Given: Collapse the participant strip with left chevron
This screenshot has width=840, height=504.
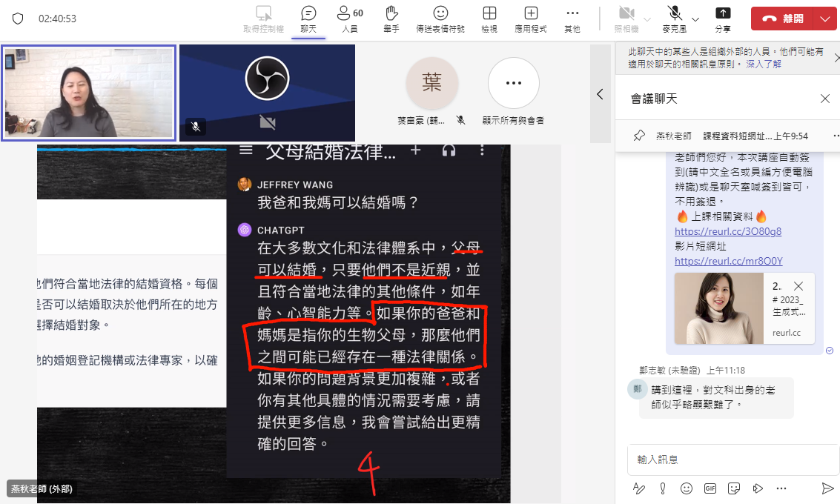Looking at the screenshot, I should [600, 94].
